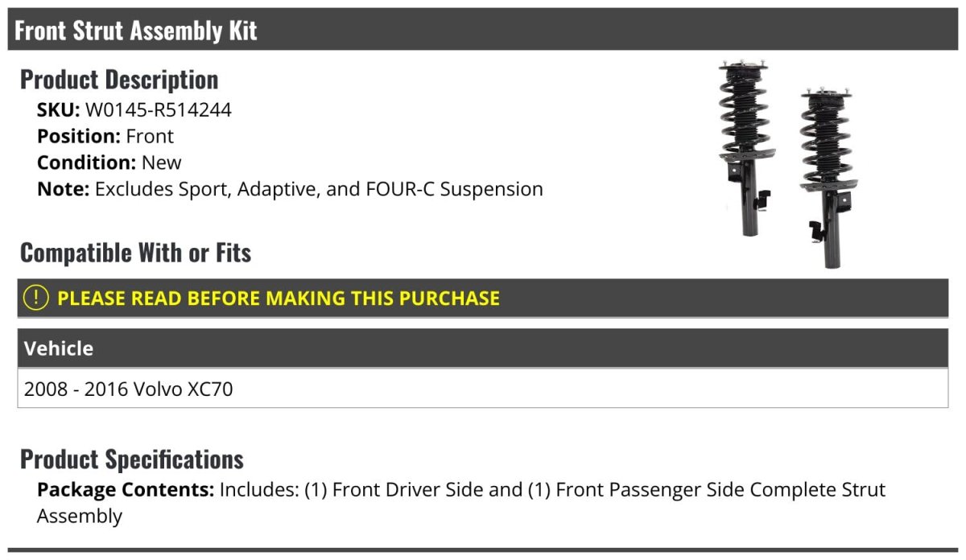This screenshot has height=560, width=966.
Task: Click the SKU number W0145-R514244
Action: 158,109
